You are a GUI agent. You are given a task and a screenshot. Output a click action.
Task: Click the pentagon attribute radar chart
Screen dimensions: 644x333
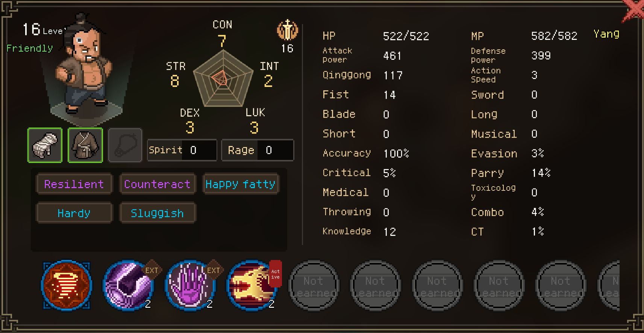tap(223, 78)
